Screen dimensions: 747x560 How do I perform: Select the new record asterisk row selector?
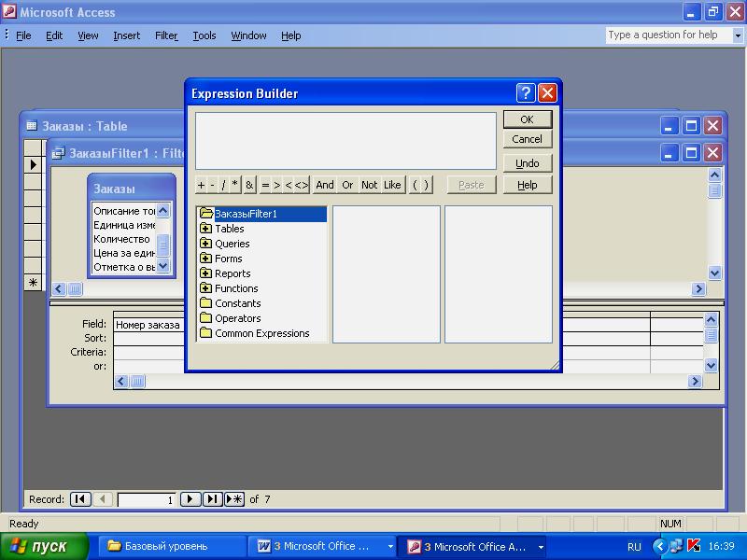pyautogui.click(x=33, y=283)
